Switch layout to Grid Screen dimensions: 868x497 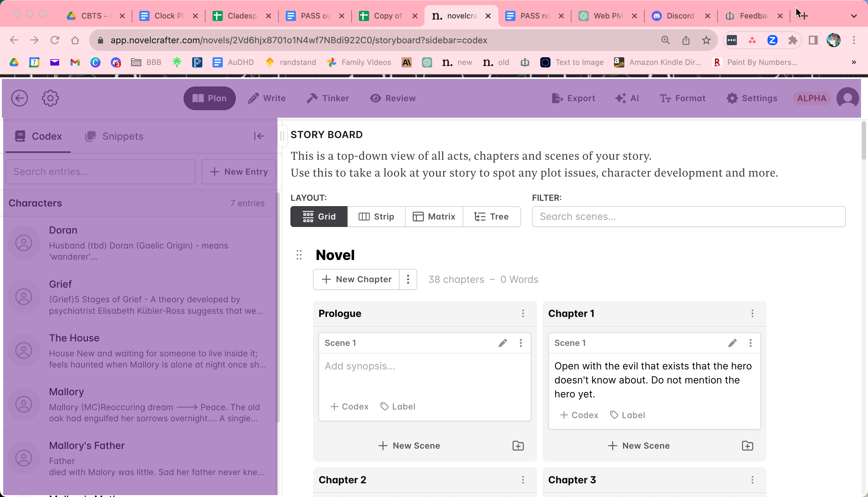[x=319, y=216]
